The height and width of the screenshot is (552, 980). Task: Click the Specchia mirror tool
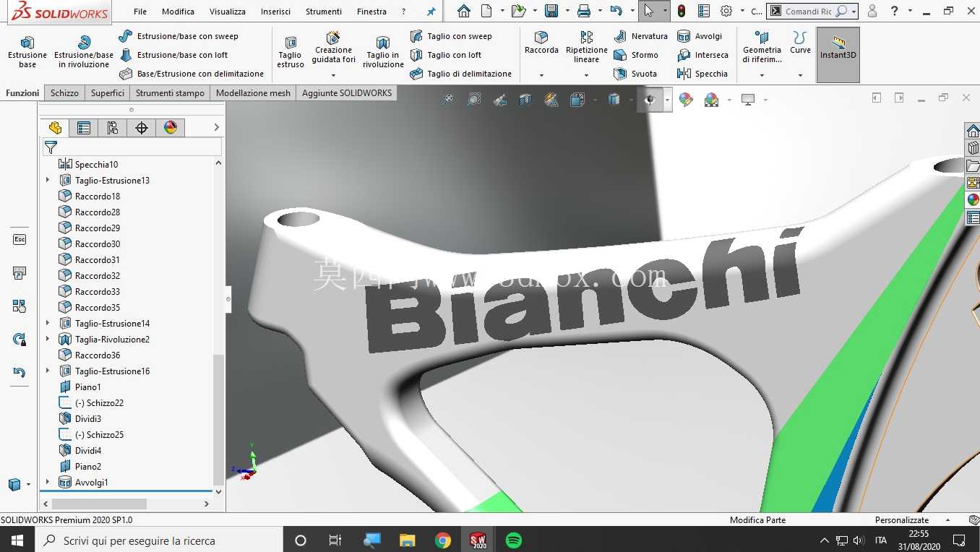coord(702,74)
